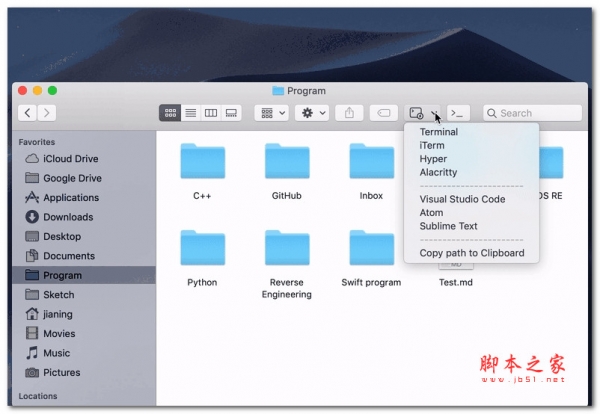Switch to gallery view
Image resolution: width=600 pixels, height=414 pixels.
click(231, 113)
